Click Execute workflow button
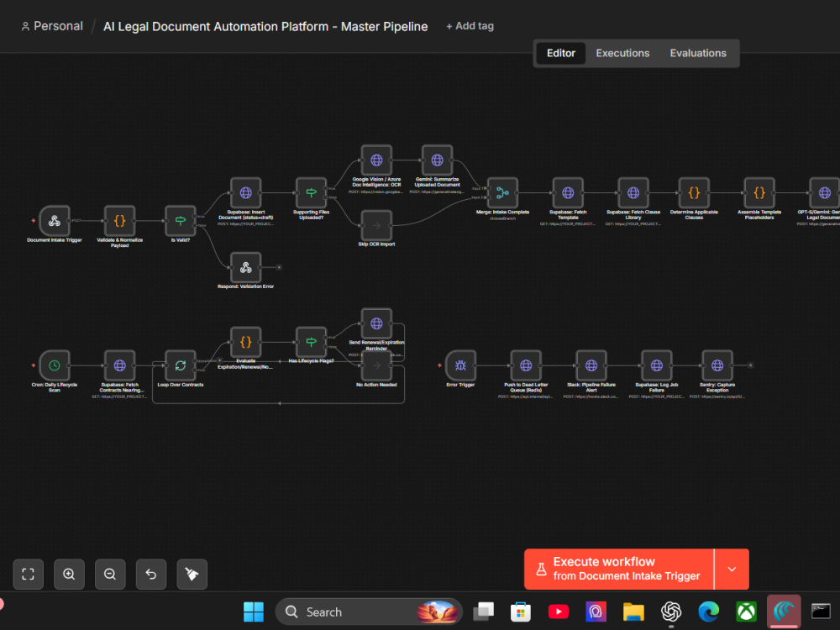840x630 pixels. coord(619,569)
